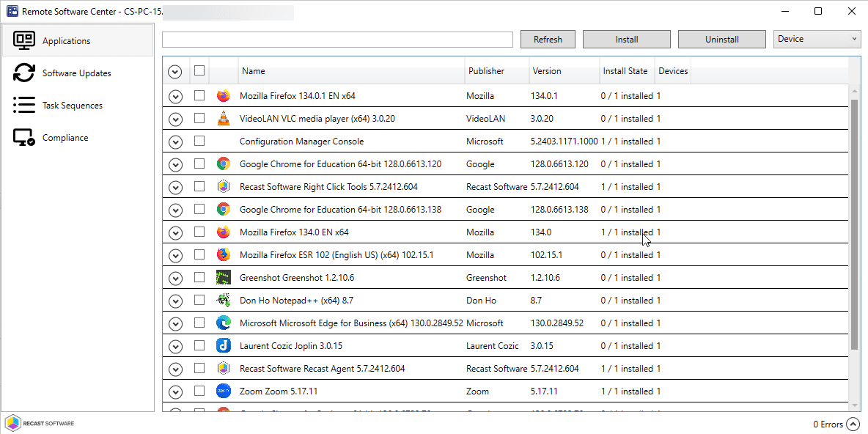Click the application list vertical scrollbar
Viewport: 868px width, 434px height.
coord(855,225)
